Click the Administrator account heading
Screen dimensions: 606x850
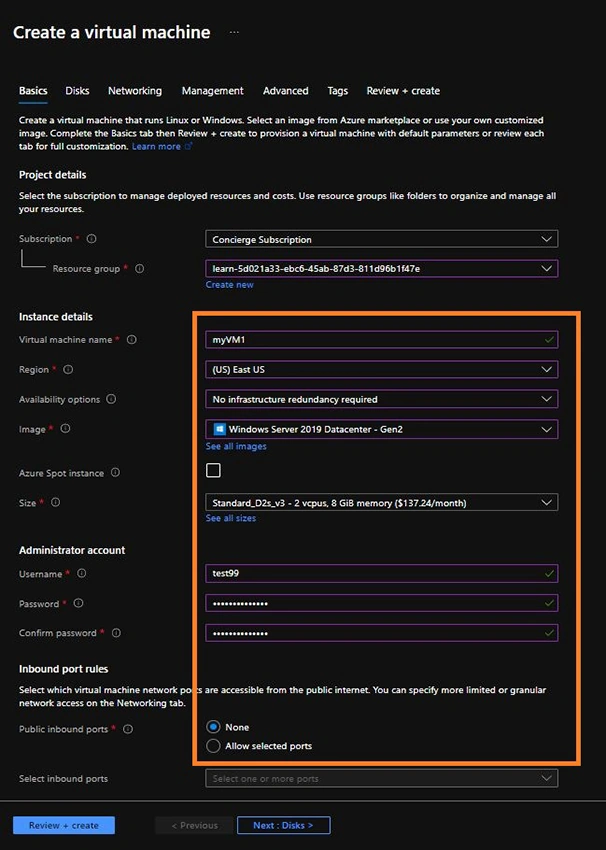72,550
